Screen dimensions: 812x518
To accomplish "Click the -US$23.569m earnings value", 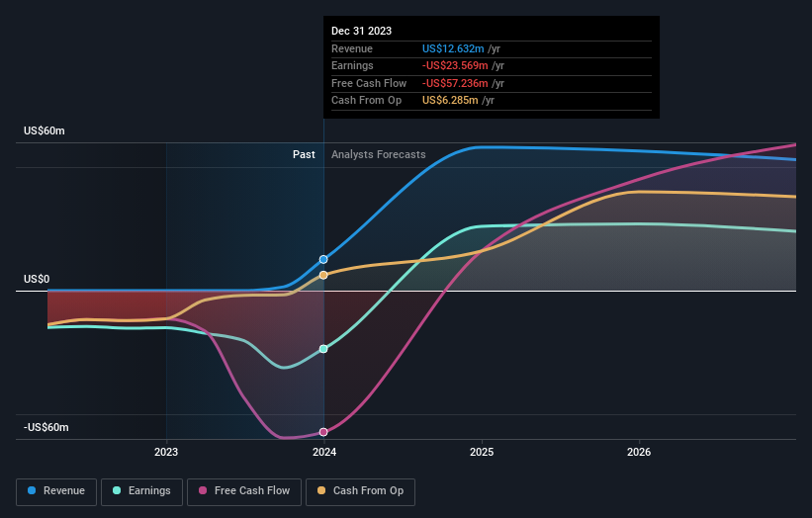I will (x=455, y=65).
